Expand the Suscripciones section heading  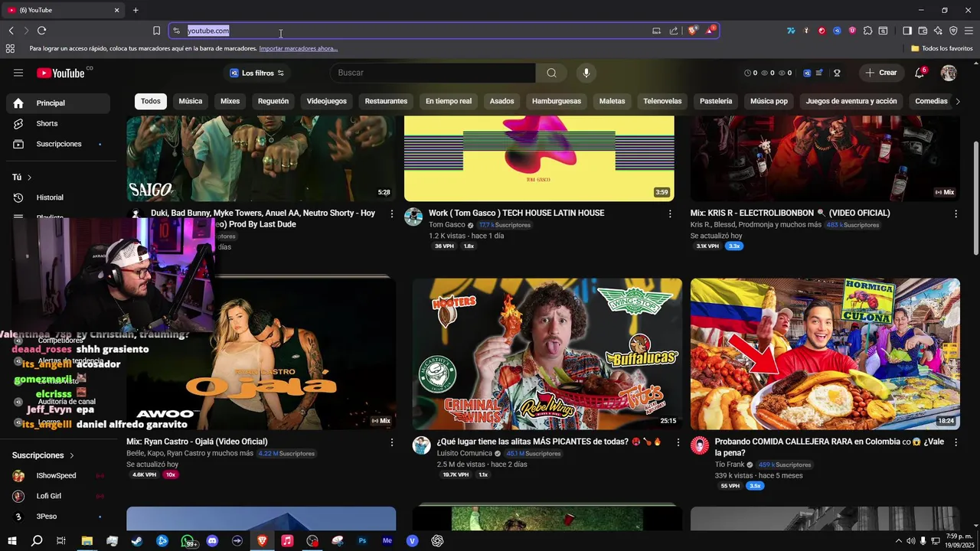click(43, 455)
